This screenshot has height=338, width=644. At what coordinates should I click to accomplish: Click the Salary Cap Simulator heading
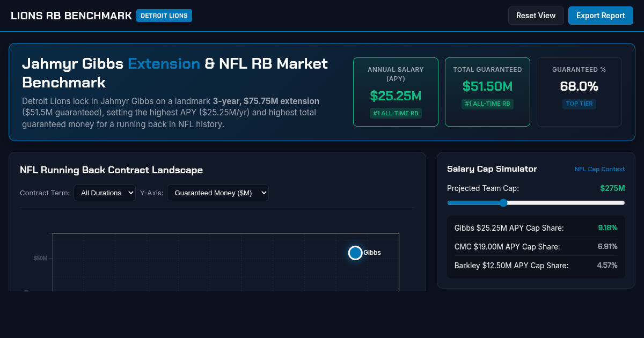pyautogui.click(x=492, y=169)
